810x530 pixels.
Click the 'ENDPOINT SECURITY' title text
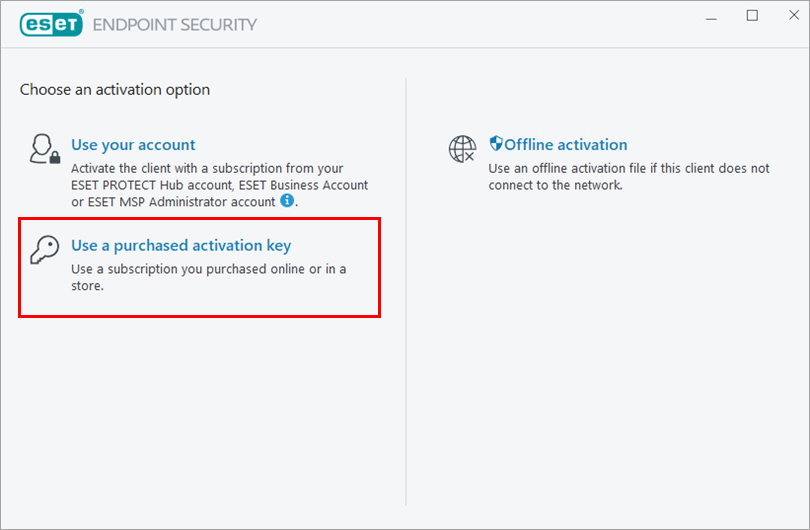coord(175,24)
